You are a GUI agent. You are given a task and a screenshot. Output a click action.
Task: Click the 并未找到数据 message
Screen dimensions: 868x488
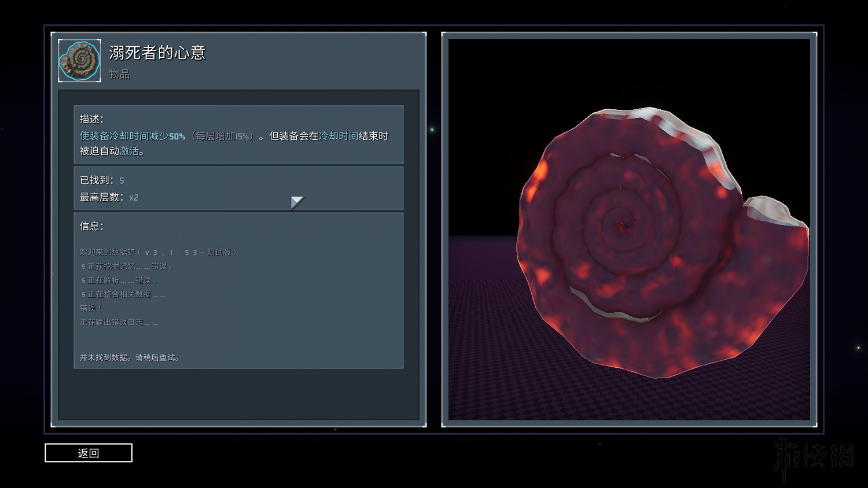click(x=130, y=357)
